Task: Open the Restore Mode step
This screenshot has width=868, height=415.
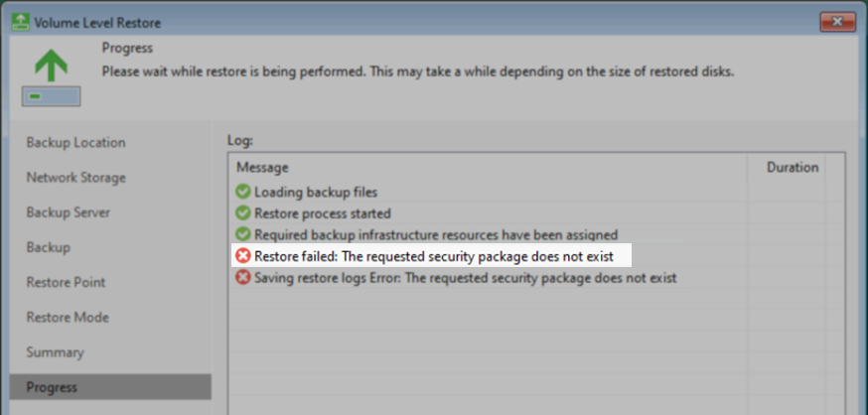Action: pos(68,317)
